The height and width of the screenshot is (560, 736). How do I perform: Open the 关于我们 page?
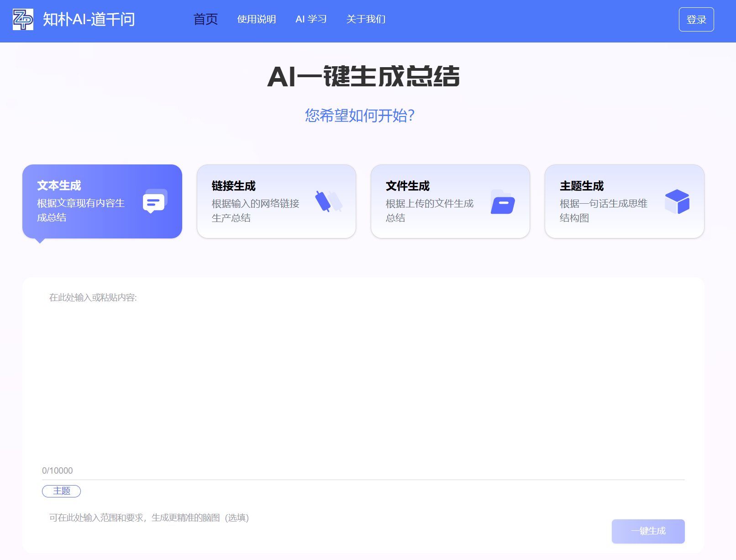coord(366,19)
